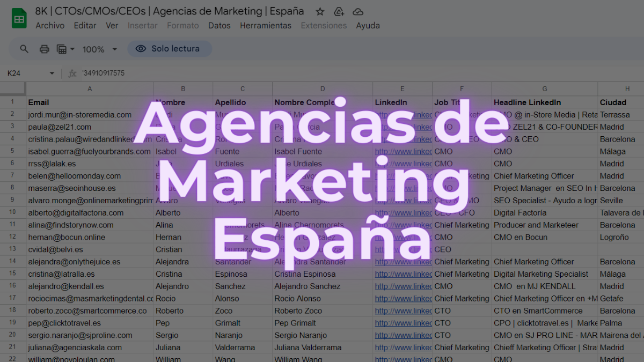Select Ciudad cell Palma
644x362 pixels.
621,323
